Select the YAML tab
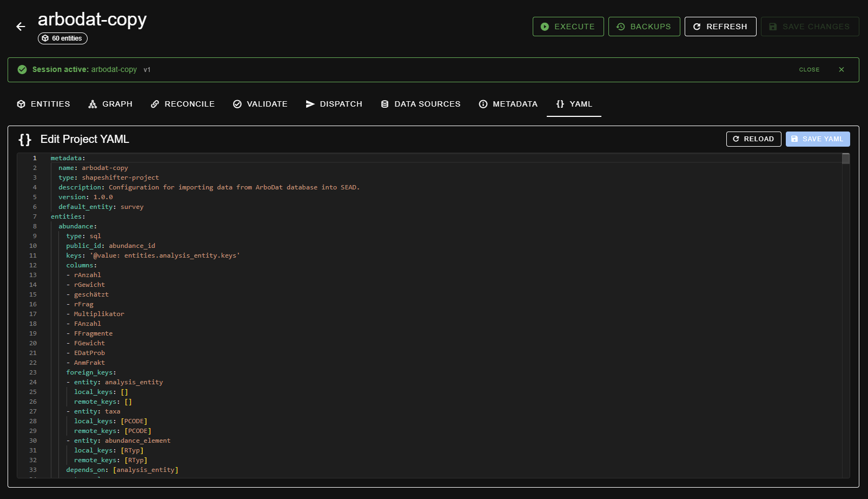The width and height of the screenshot is (868, 499). point(574,104)
